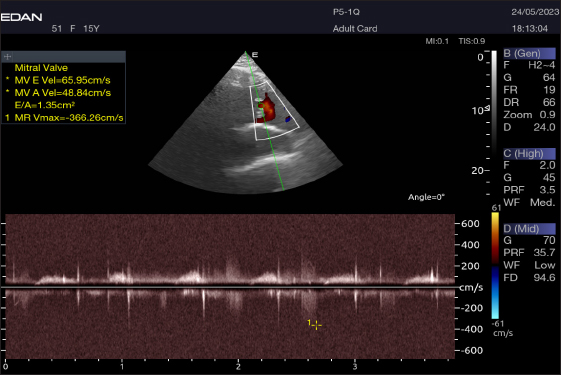Click the 2 second timeline marker
The width and height of the screenshot is (561, 375).
(x=238, y=366)
